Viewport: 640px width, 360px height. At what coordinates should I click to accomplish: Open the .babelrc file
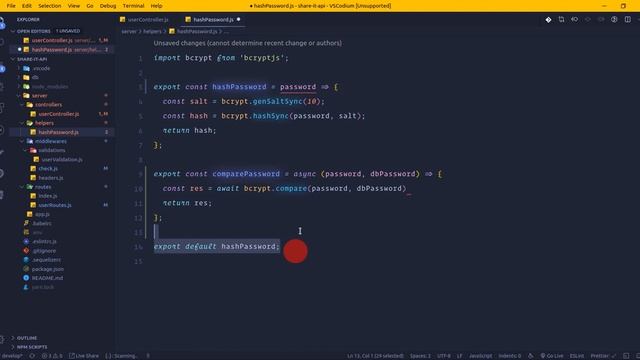coord(42,223)
